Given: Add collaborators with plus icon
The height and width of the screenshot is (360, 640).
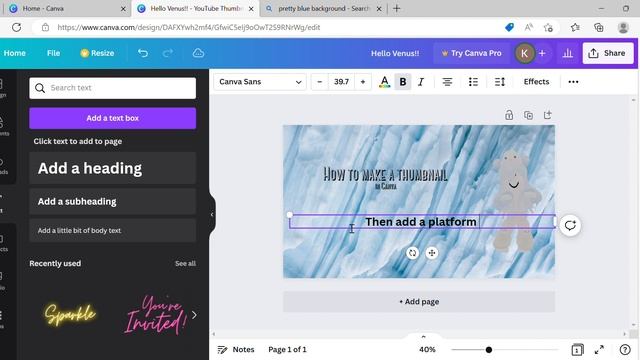Looking at the screenshot, I should pos(542,53).
